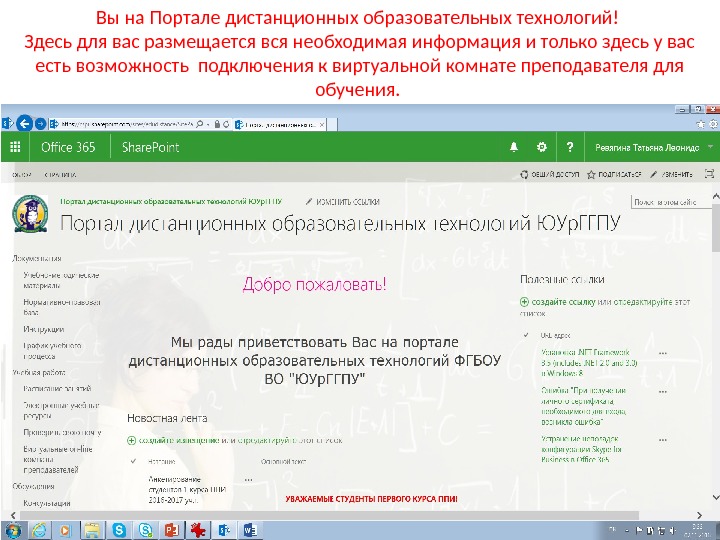Click the focus on content icon
The width and height of the screenshot is (720, 540).
pyautogui.click(x=709, y=174)
